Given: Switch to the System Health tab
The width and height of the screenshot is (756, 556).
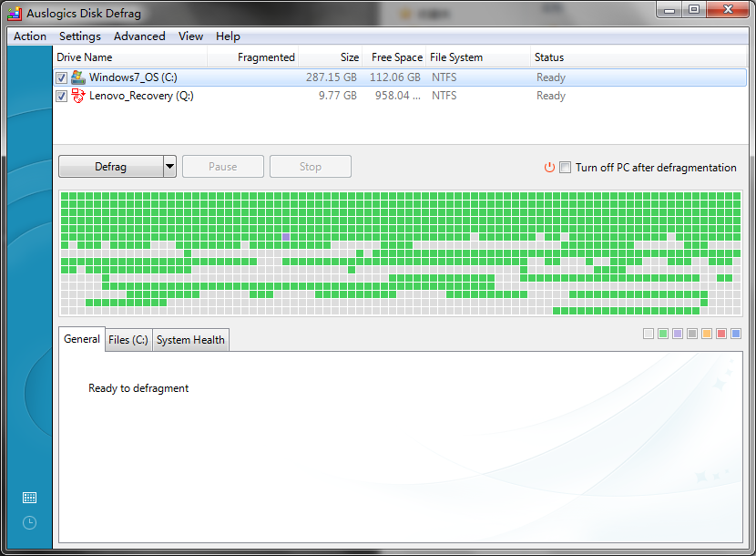Looking at the screenshot, I should pyautogui.click(x=190, y=340).
